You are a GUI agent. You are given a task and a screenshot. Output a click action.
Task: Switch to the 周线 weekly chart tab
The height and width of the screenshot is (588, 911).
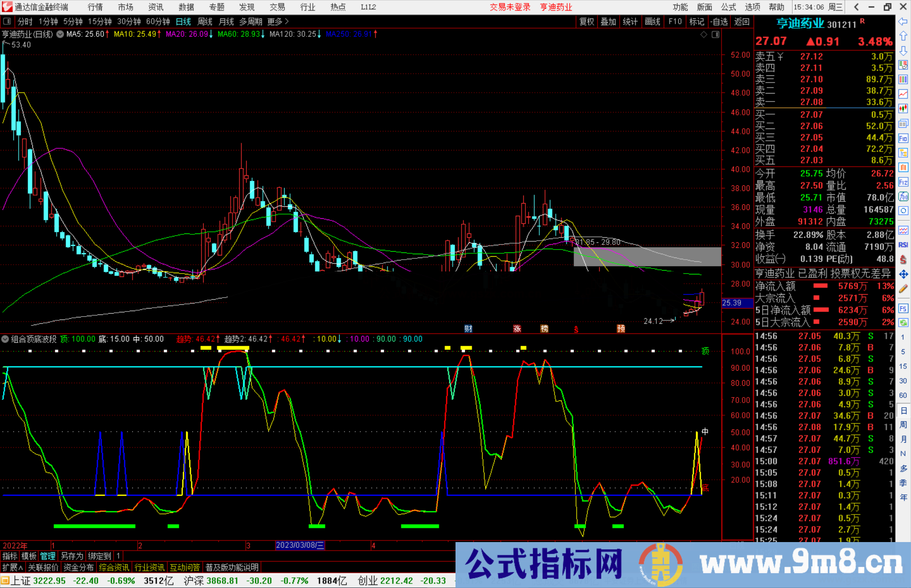[x=205, y=21]
